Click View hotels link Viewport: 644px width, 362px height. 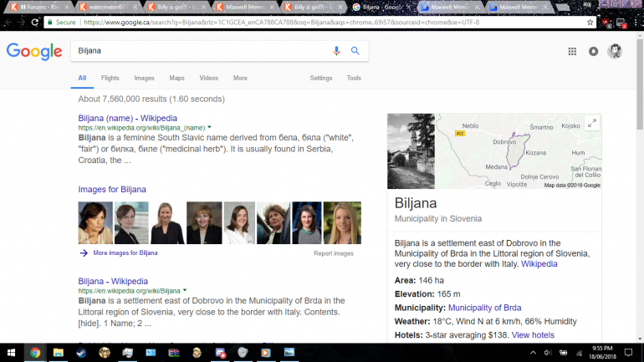533,335
